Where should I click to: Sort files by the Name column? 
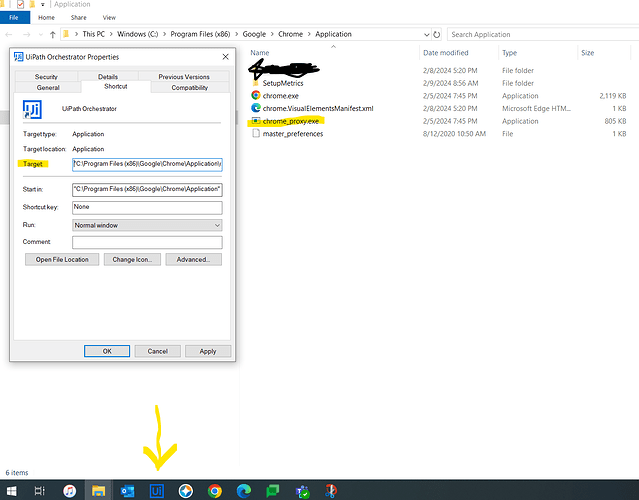click(x=260, y=53)
